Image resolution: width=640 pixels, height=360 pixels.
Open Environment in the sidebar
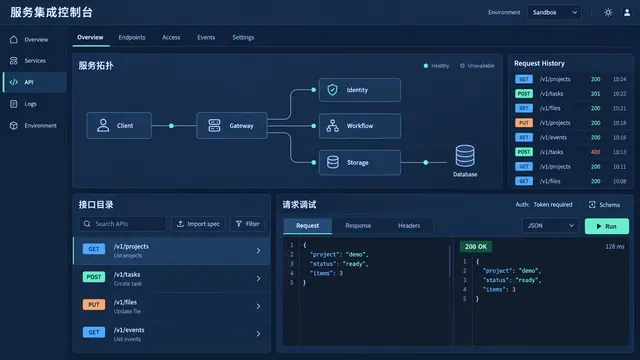click(x=34, y=126)
